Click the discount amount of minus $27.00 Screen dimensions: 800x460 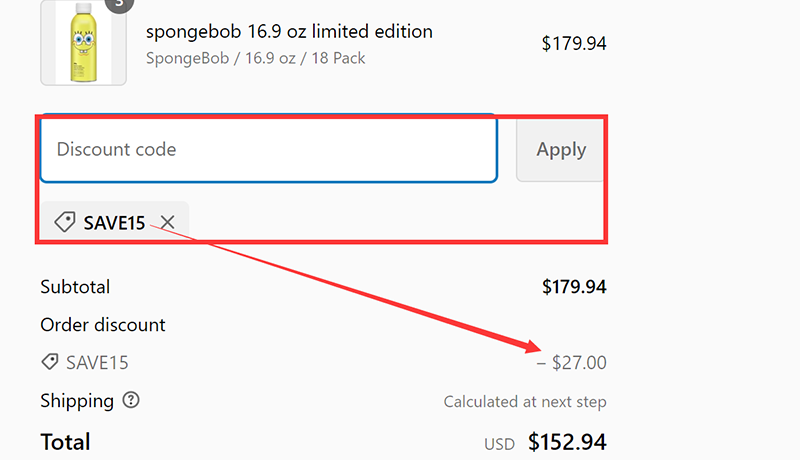572,363
